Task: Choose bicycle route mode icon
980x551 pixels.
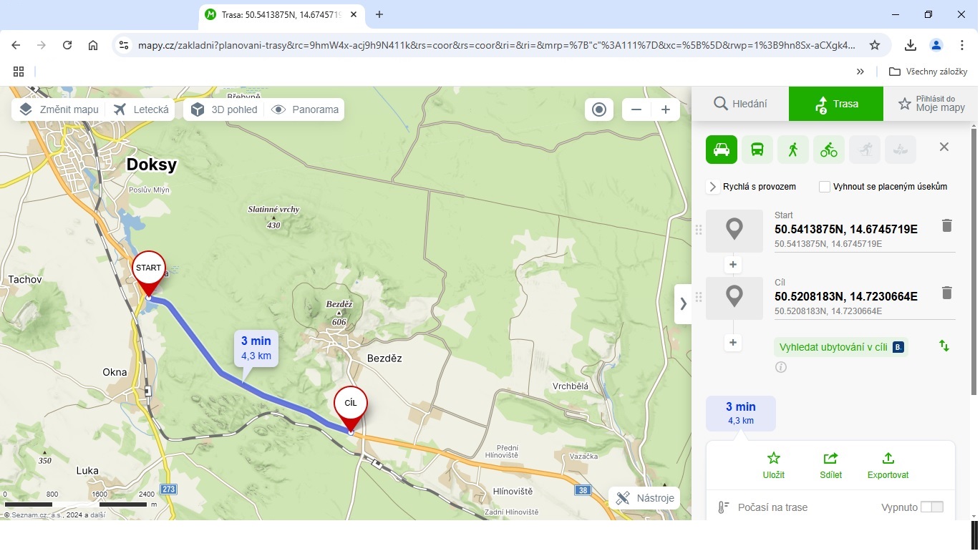Action: click(x=829, y=150)
